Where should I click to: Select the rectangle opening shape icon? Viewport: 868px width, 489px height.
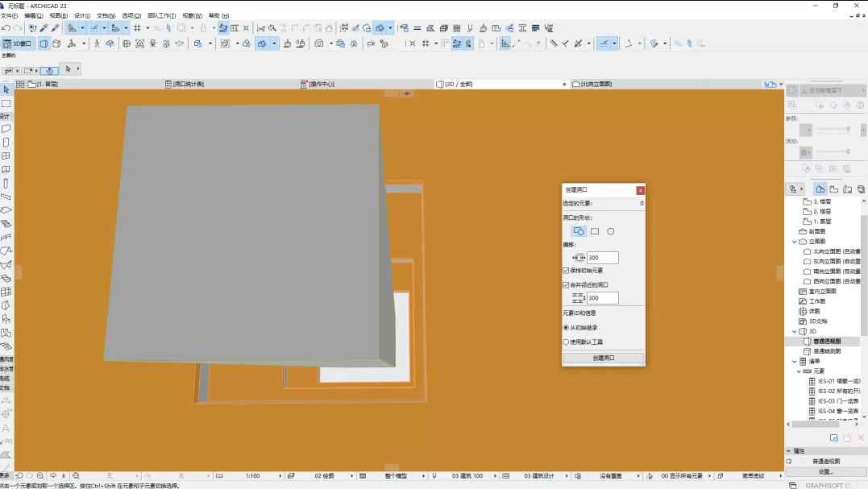(595, 231)
